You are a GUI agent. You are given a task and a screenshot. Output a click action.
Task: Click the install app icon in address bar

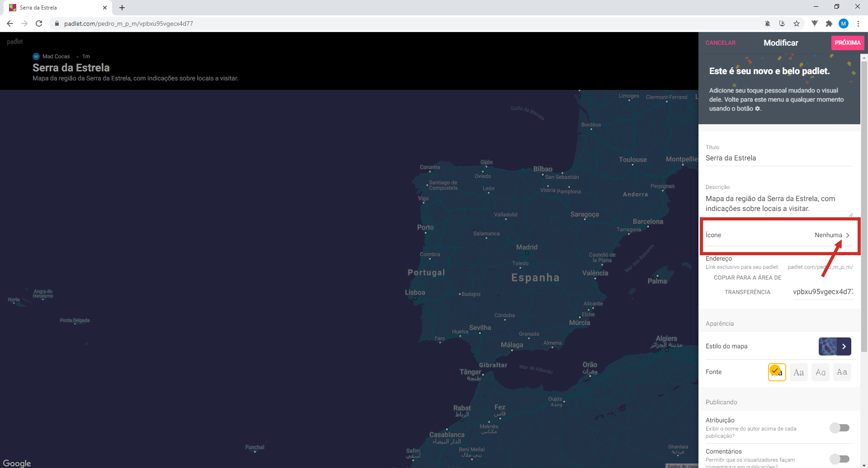782,23
